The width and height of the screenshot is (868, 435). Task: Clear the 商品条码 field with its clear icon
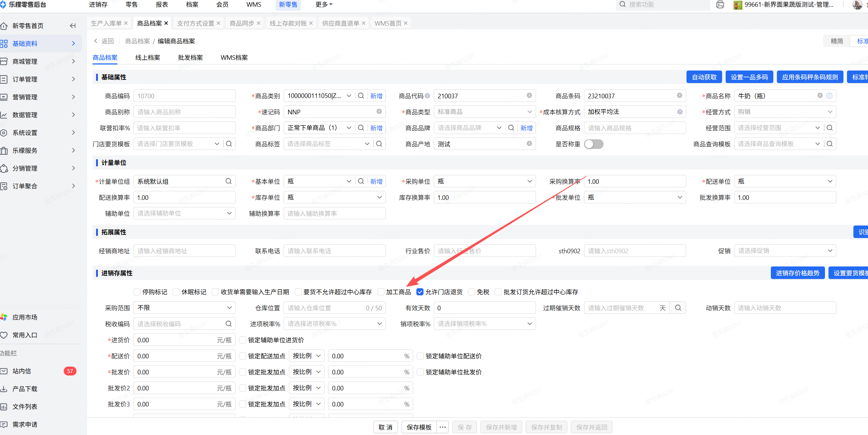(x=679, y=95)
